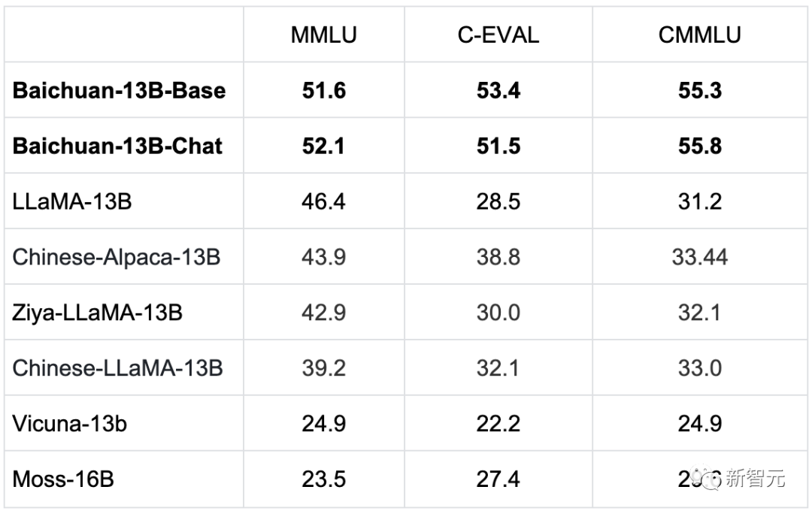
Task: Select Chinese-LLaMA-13B CMMLU score 33.0
Action: [699, 367]
